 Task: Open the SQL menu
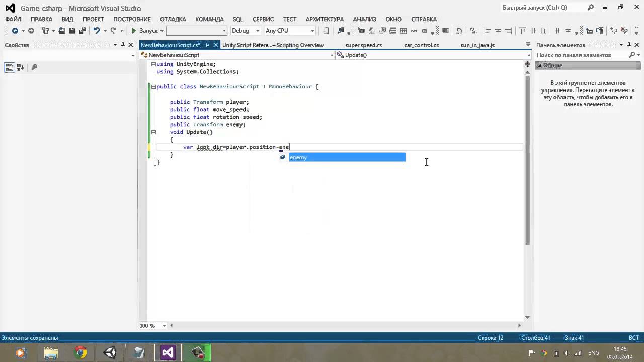pos(238,19)
